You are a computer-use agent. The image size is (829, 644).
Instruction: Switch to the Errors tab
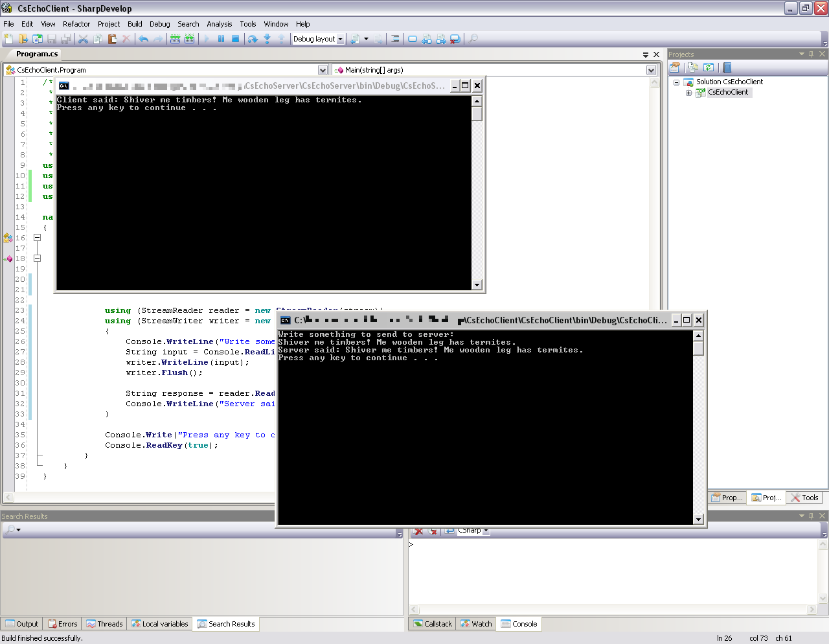tap(62, 623)
